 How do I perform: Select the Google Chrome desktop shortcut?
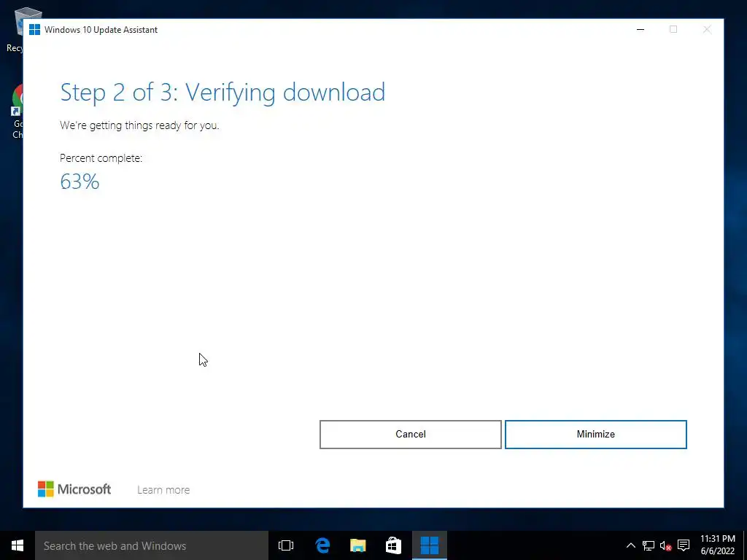pos(17,112)
